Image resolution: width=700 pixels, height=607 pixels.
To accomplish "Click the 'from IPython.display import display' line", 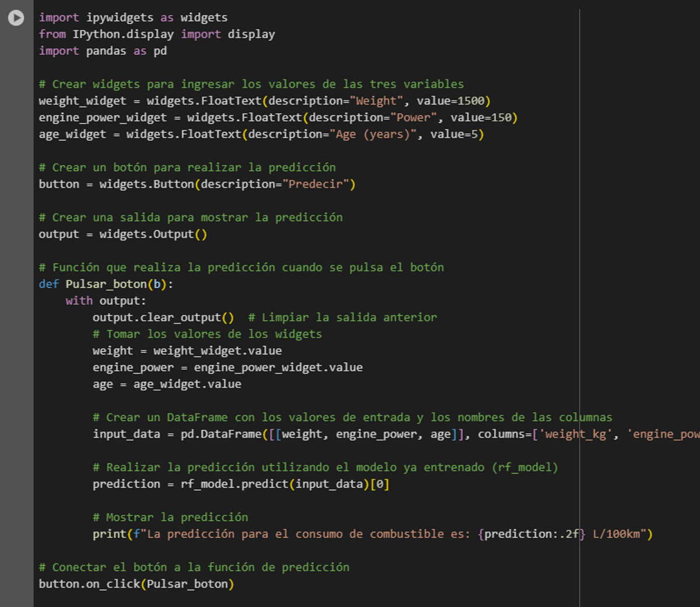I will pos(156,34).
